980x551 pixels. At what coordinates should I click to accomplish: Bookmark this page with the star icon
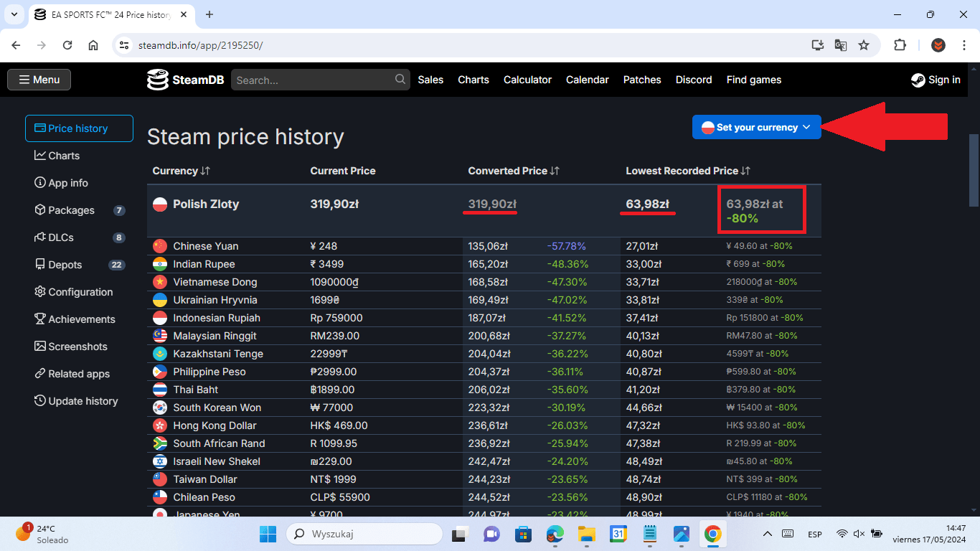864,45
